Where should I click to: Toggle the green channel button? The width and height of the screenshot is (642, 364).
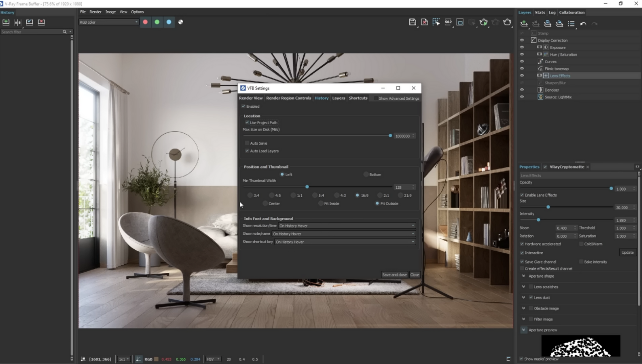click(157, 22)
